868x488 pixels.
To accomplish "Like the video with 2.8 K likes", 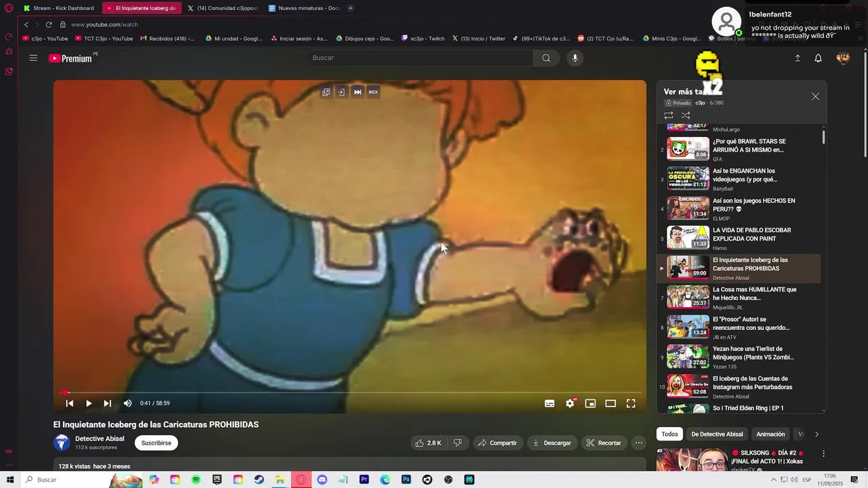I will pyautogui.click(x=428, y=443).
